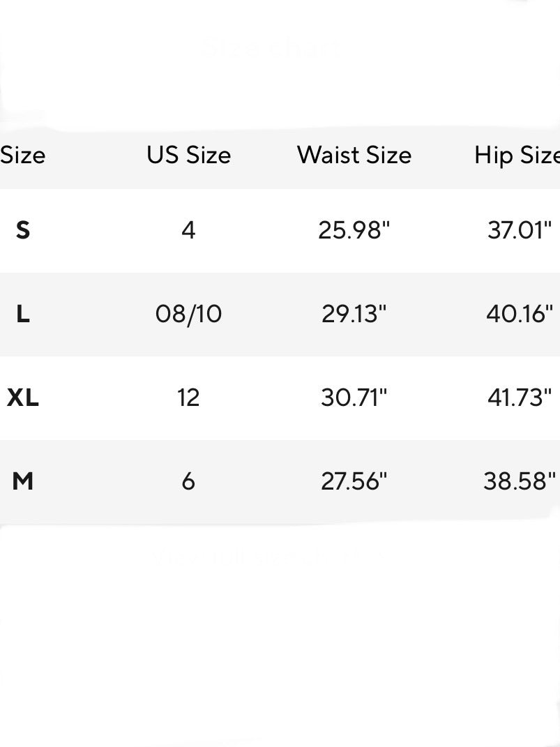Select the 29.13" waist measurement
This screenshot has height=747, width=560.
[x=354, y=314]
